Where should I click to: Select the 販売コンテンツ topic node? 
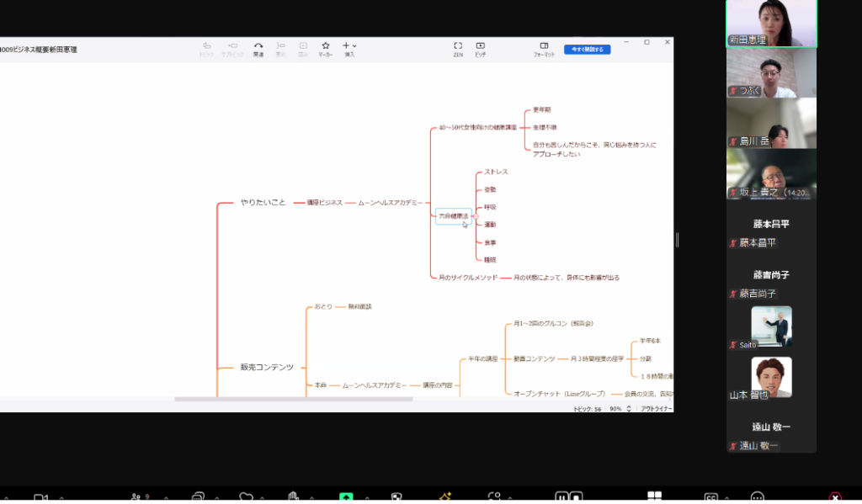pos(267,368)
